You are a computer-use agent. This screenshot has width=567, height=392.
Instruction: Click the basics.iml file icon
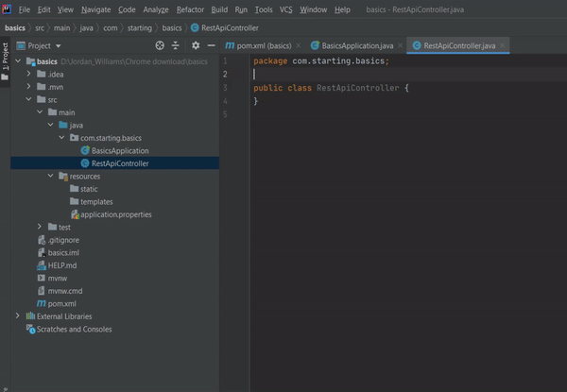42,252
